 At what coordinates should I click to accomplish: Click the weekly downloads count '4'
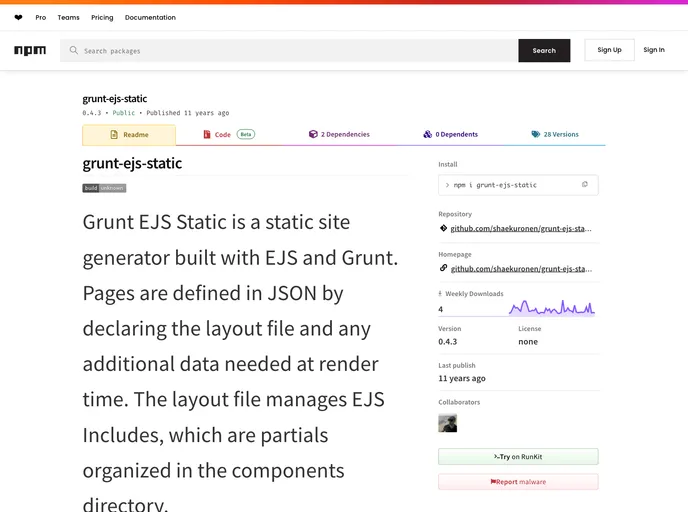(x=441, y=309)
